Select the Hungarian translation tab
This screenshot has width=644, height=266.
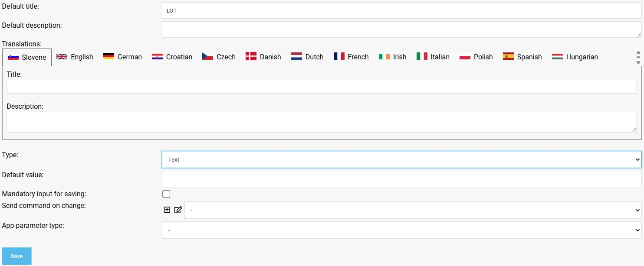pos(575,57)
